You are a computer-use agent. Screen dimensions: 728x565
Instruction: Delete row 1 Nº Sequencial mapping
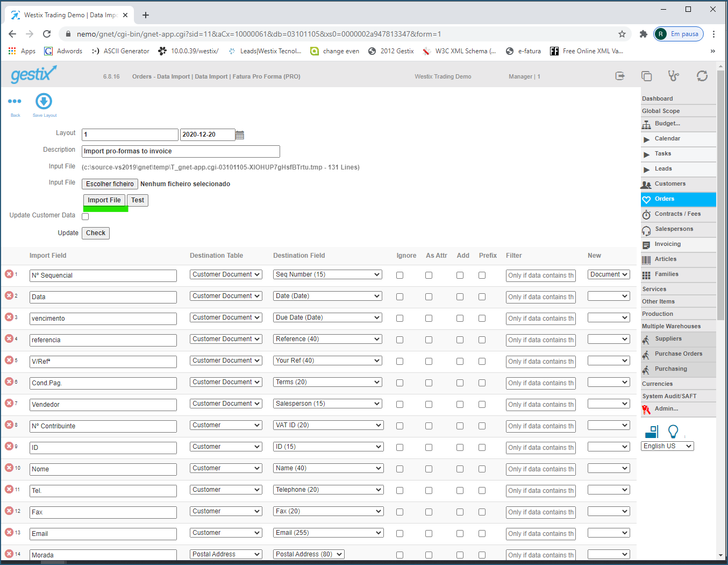point(9,274)
